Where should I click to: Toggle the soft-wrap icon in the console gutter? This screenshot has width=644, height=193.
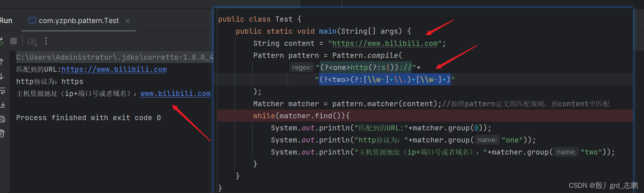point(2,90)
